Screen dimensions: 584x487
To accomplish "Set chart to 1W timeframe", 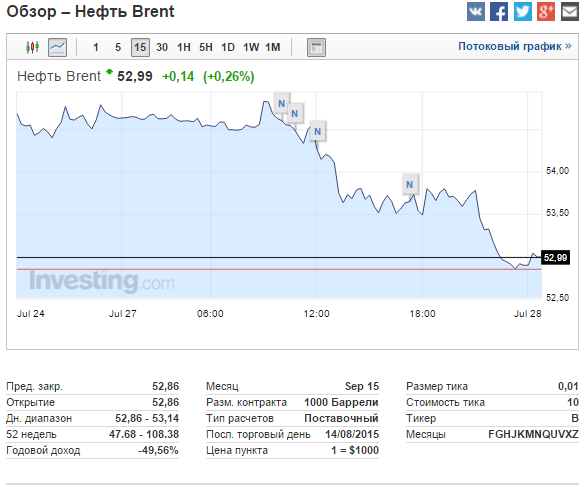I will [251, 47].
